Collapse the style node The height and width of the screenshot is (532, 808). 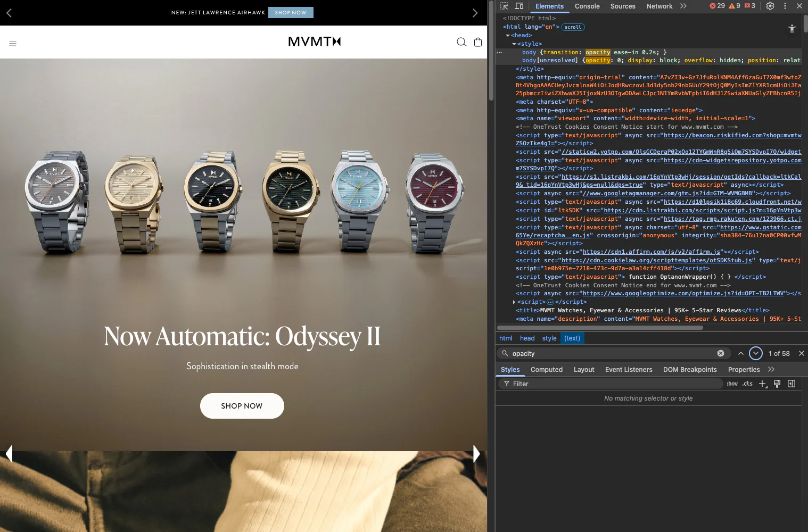point(514,44)
